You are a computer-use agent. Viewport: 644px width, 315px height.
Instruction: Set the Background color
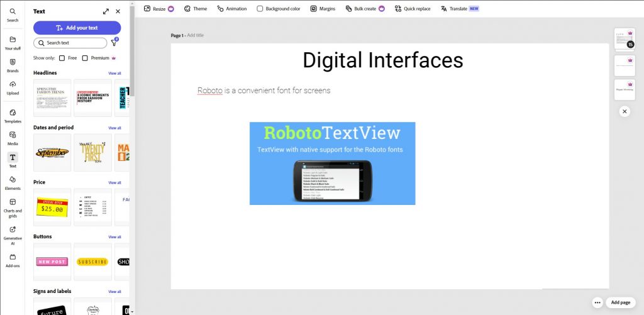point(279,9)
